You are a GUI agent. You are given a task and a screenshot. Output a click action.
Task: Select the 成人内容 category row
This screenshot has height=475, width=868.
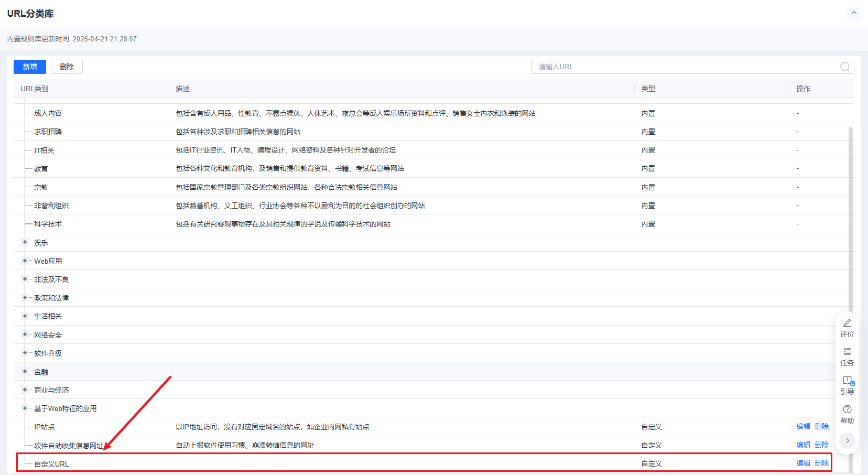(x=48, y=113)
